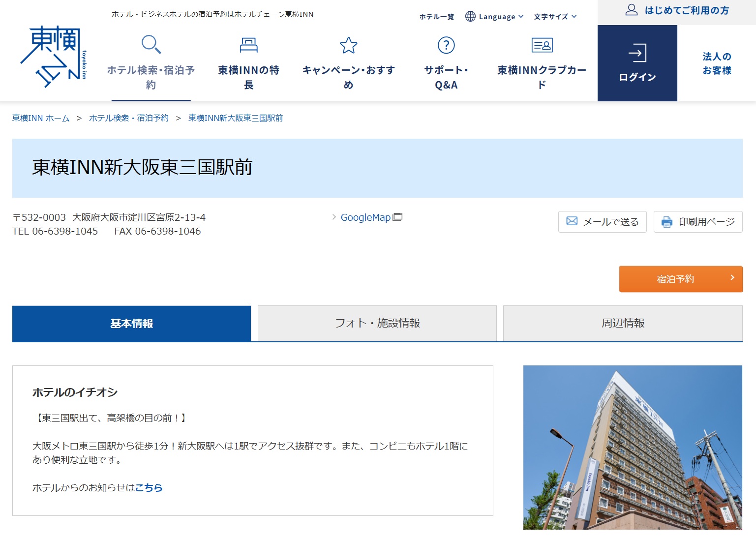Select the 基本情報 tab

click(x=131, y=324)
